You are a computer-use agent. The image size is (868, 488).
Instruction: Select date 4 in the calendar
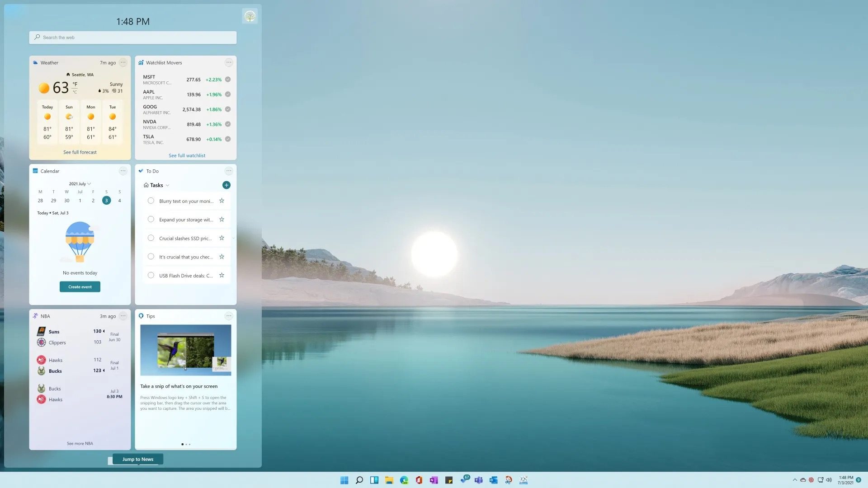(x=119, y=201)
